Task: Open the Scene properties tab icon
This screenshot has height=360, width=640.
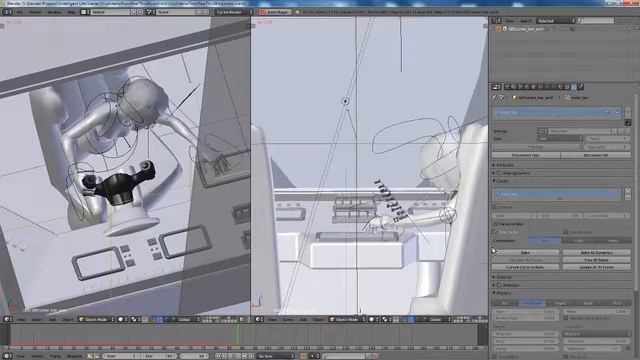Action: (520, 87)
